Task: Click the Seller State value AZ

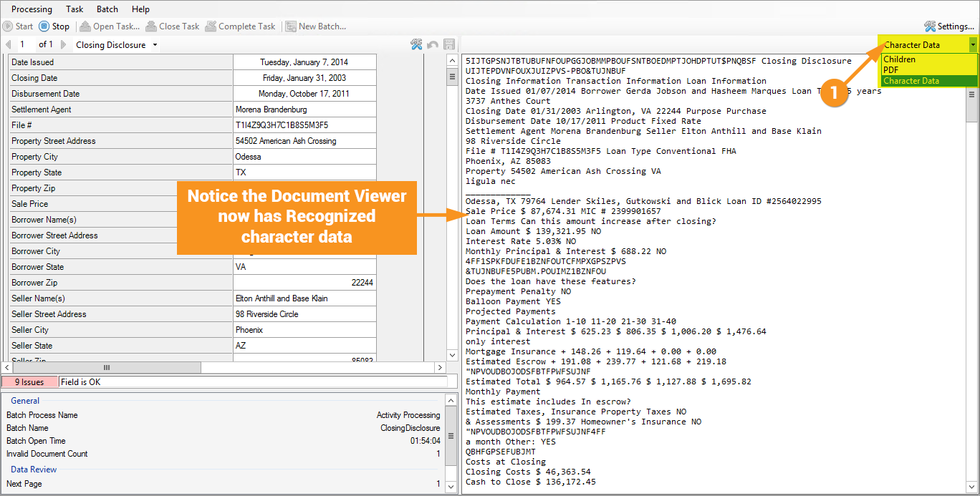Action: (x=304, y=346)
